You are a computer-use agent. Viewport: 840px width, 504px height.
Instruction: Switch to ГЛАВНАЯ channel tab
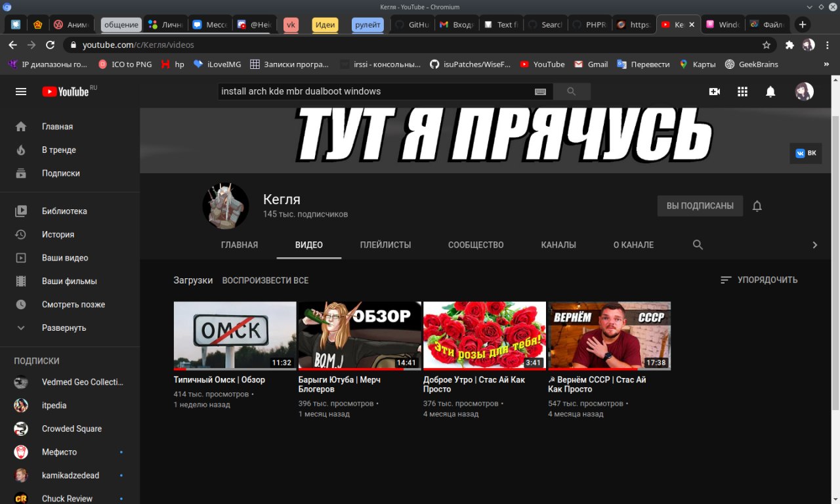tap(240, 245)
